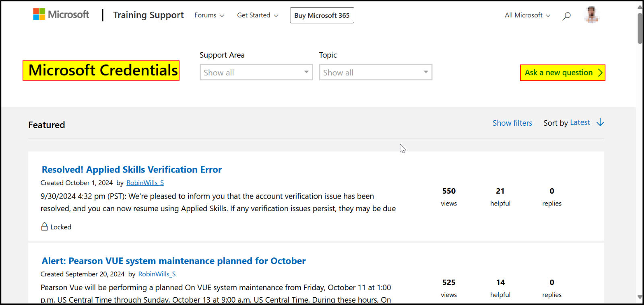Click Ask a new question
The image size is (644, 305).
559,73
